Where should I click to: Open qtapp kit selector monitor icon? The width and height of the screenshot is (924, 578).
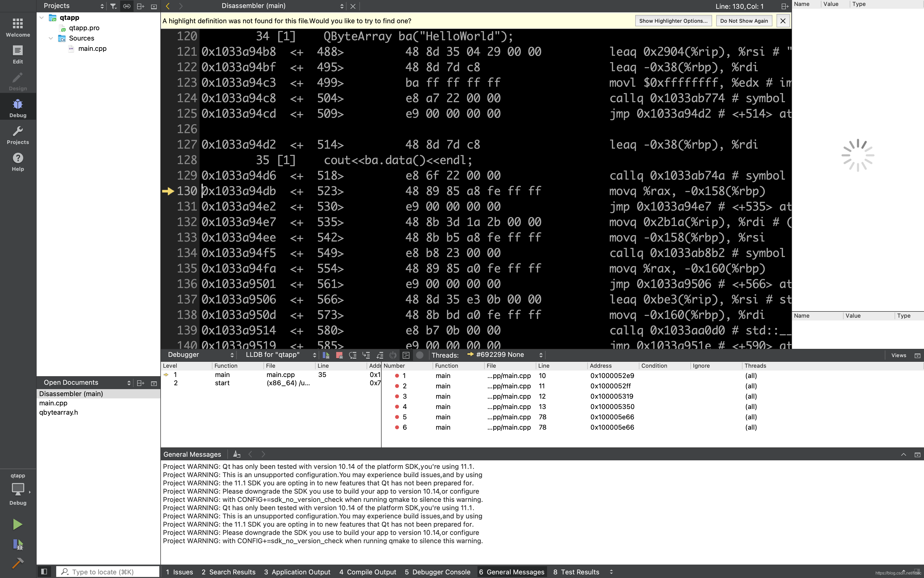click(18, 489)
